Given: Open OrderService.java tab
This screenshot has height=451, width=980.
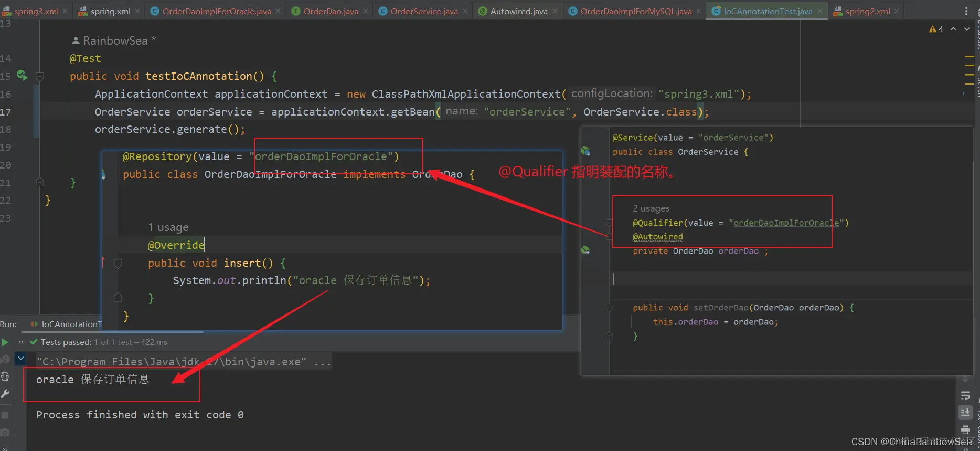Looking at the screenshot, I should click(x=424, y=11).
